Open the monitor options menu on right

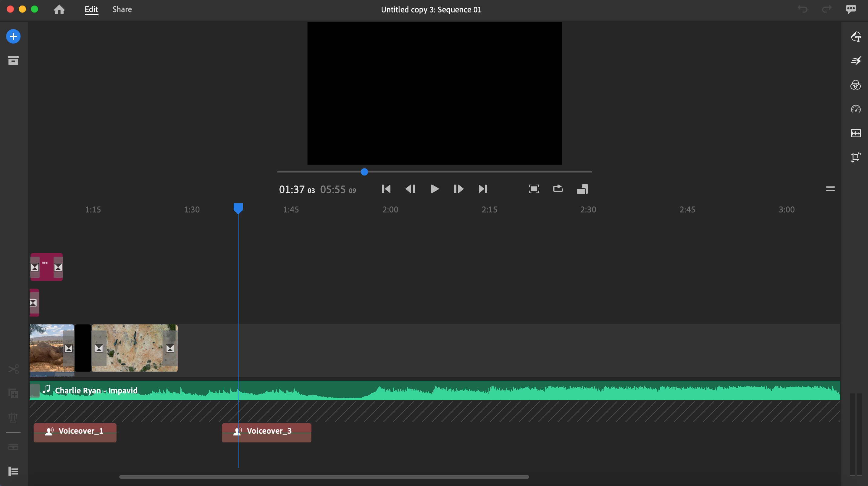pos(830,189)
